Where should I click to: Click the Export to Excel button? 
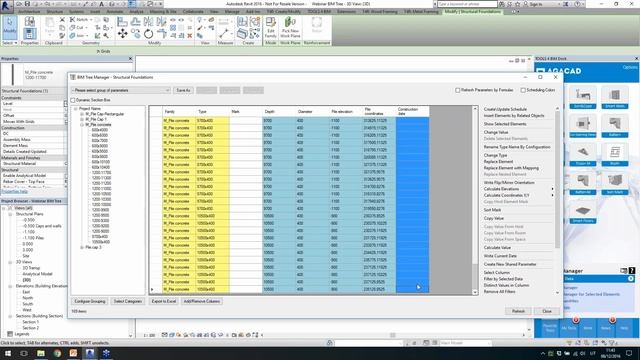coord(164,301)
